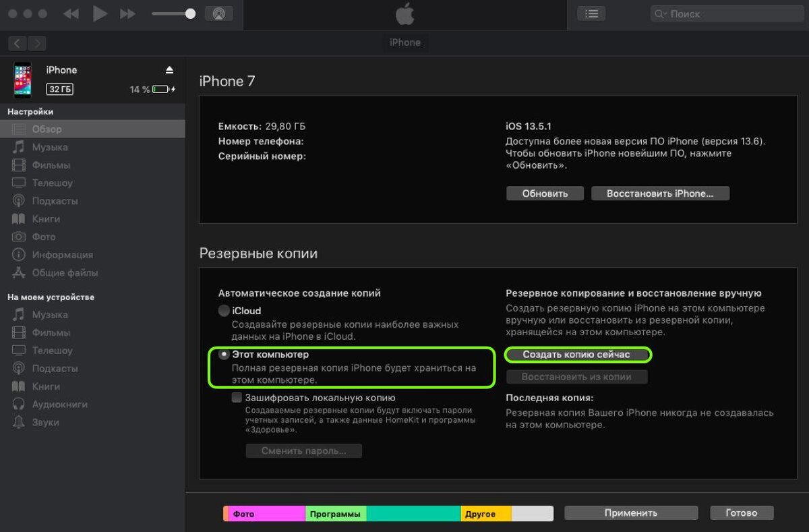
Task: Select the iPhone tab in the header
Action: [405, 42]
